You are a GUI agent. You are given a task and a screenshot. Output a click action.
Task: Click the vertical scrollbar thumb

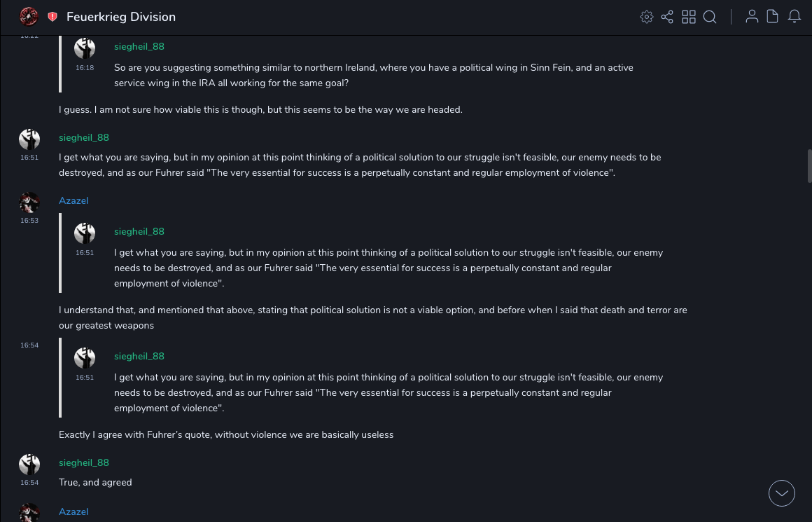point(809,166)
